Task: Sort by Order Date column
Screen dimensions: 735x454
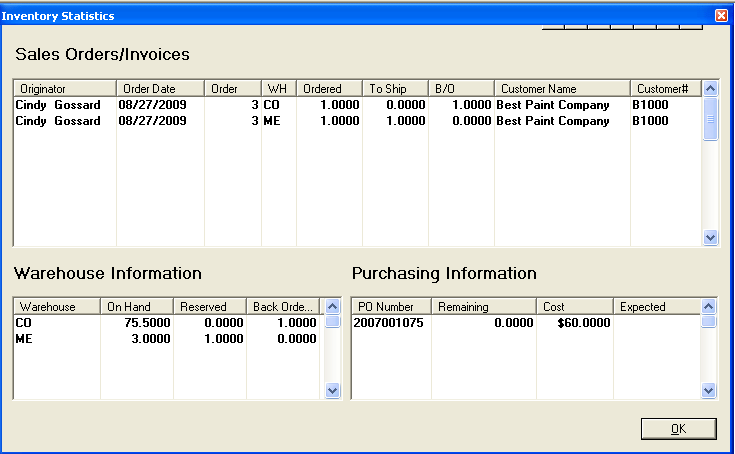Action: (x=160, y=89)
